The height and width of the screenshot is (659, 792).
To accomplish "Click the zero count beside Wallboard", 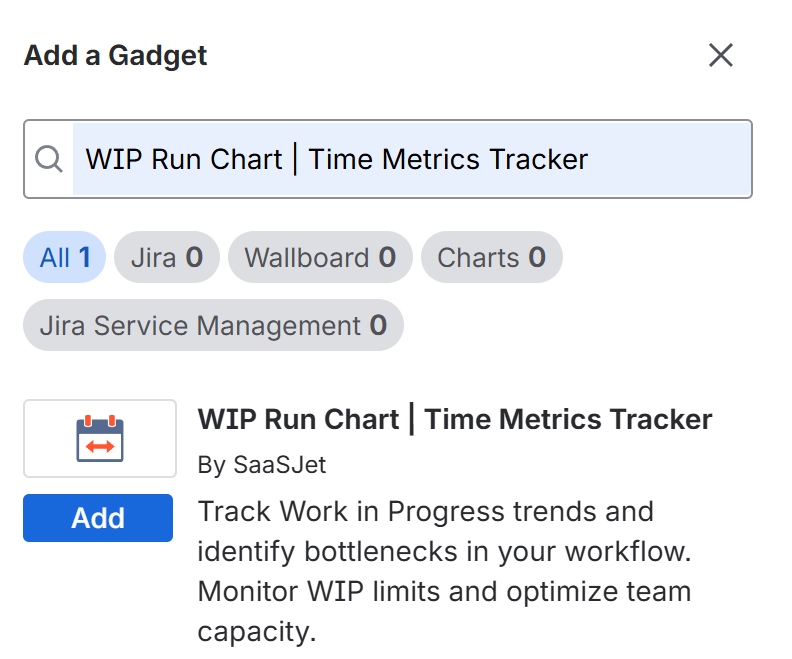I will pos(387,258).
